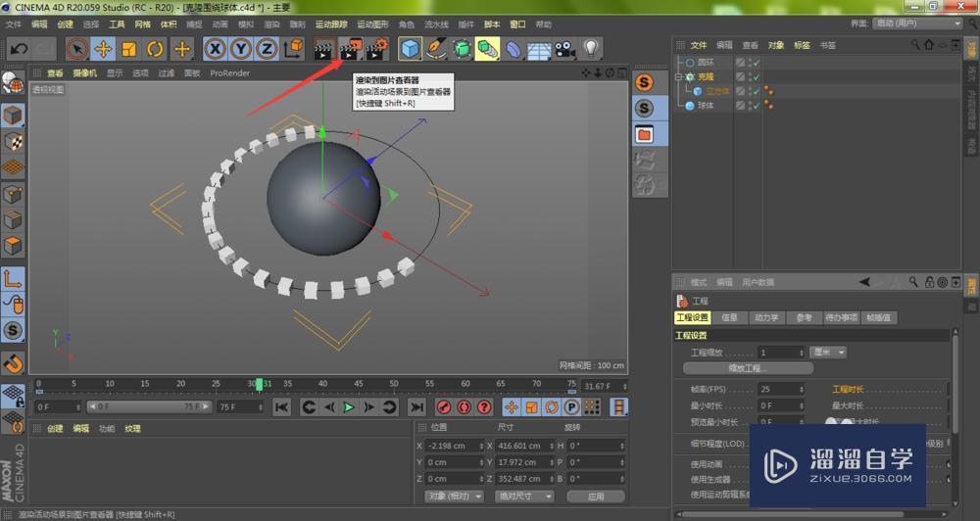Viewport: 980px width, 521px height.
Task: Click the 帧率(FPS) input field
Action: click(x=781, y=389)
